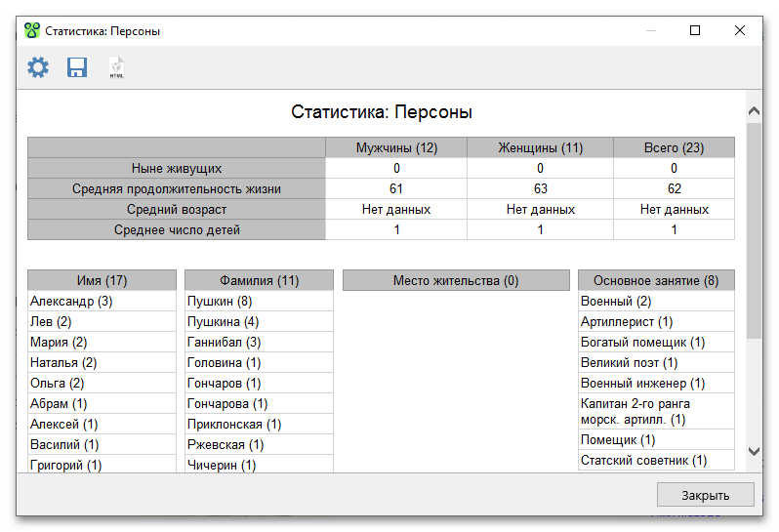
Task: Click the vertical scrollbar thumb
Action: tap(755, 231)
